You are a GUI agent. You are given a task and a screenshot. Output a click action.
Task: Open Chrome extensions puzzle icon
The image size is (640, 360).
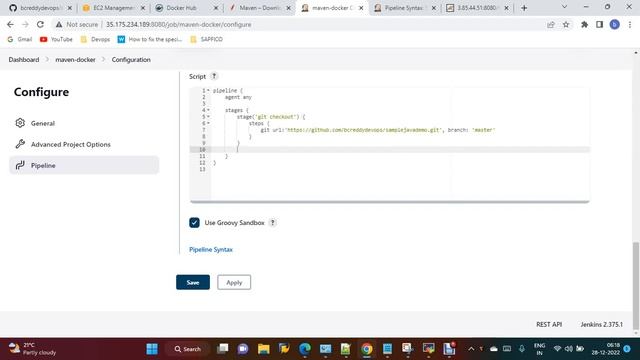pos(584,24)
